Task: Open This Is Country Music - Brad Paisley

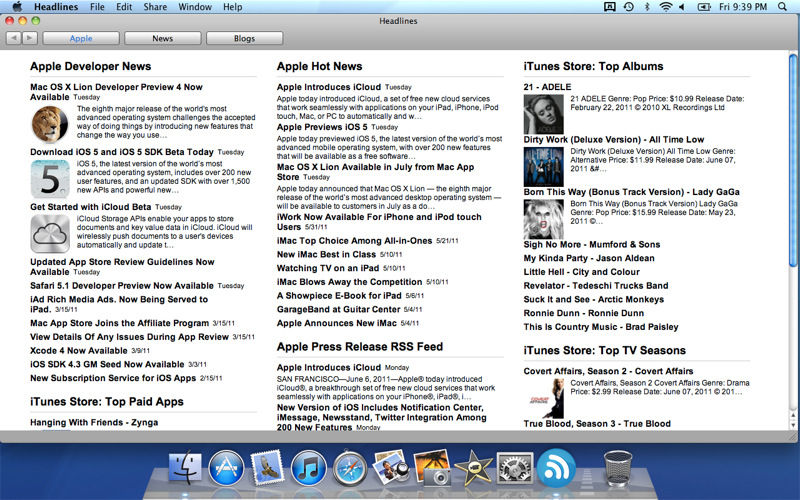Action: pyautogui.click(x=601, y=327)
